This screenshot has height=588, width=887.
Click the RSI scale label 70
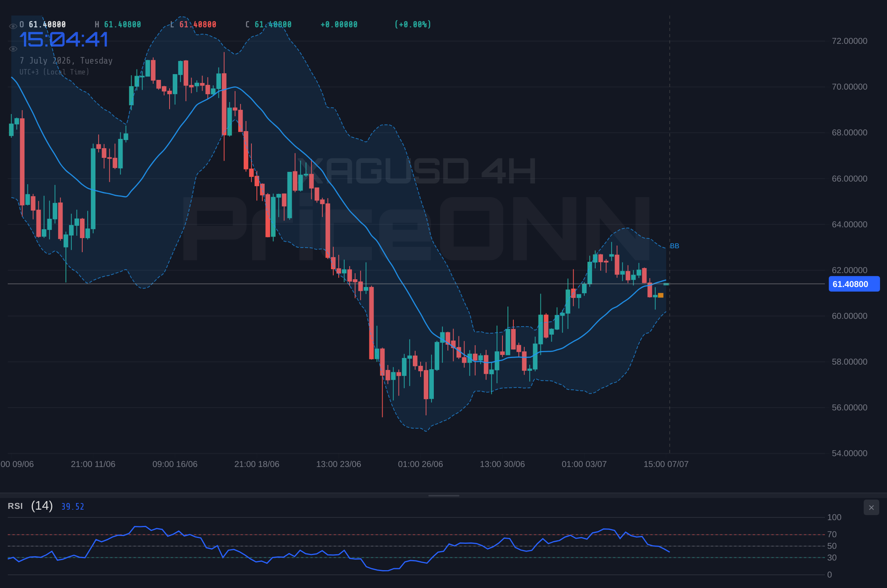(832, 534)
